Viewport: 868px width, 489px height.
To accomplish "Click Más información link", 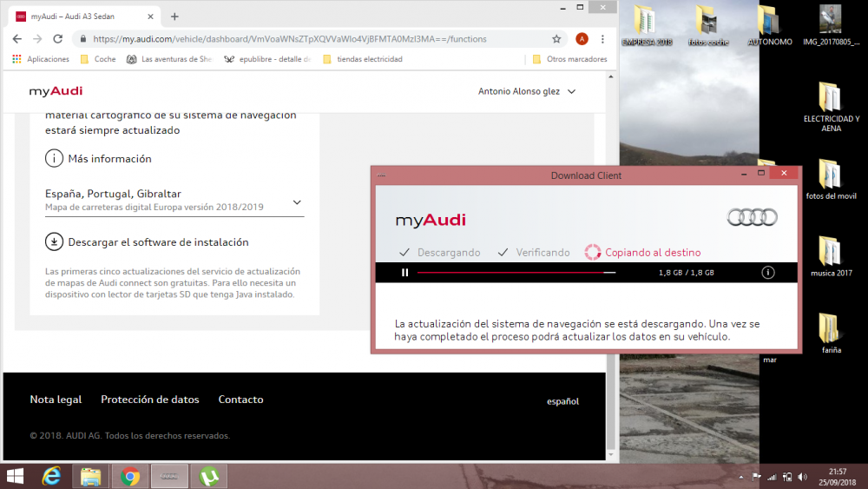I will pos(109,158).
